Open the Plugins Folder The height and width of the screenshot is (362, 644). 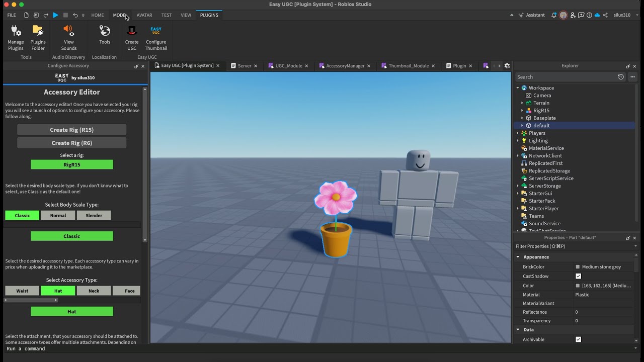(38, 38)
